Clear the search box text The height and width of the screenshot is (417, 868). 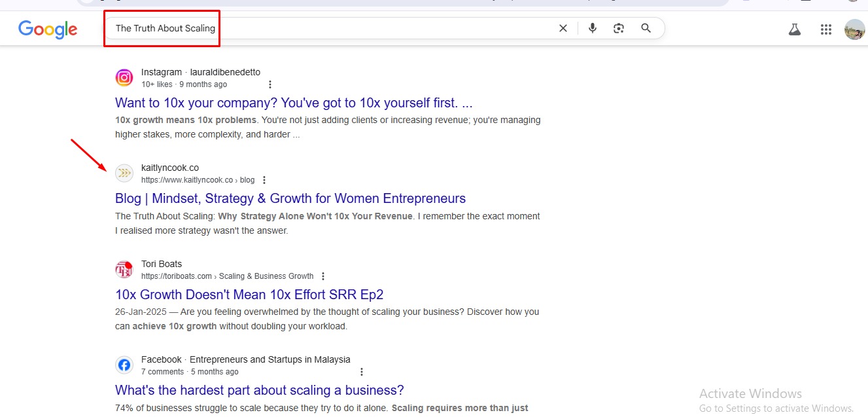point(563,28)
